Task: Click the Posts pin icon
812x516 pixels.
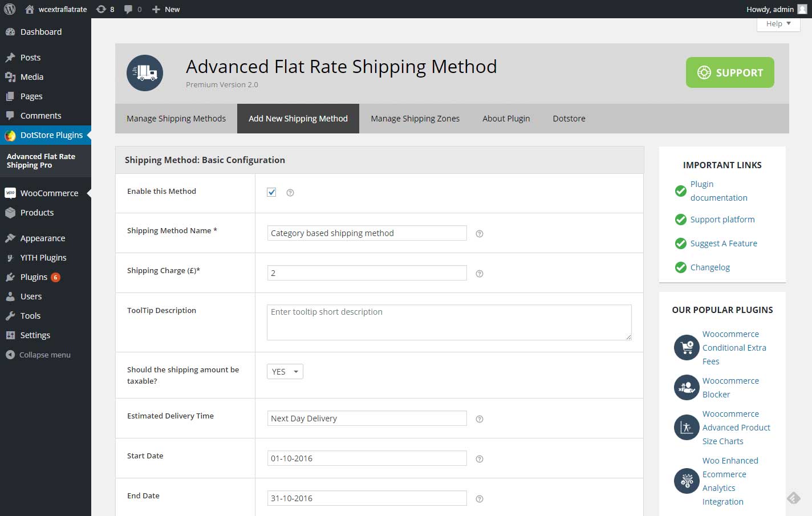Action: (x=10, y=58)
